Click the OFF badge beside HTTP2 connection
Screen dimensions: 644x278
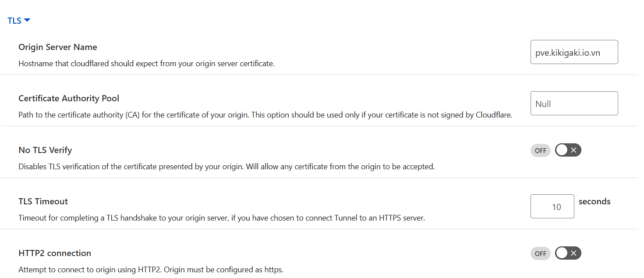pyautogui.click(x=540, y=253)
